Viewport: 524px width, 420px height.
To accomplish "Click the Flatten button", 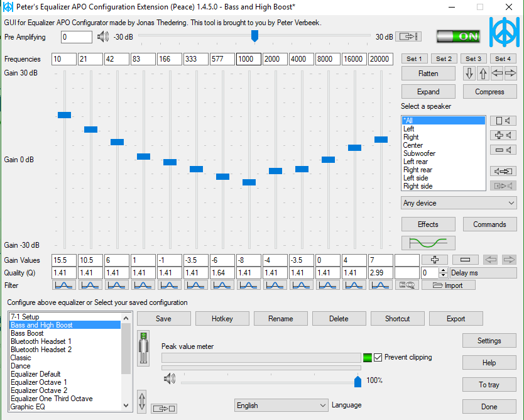I will [x=428, y=73].
